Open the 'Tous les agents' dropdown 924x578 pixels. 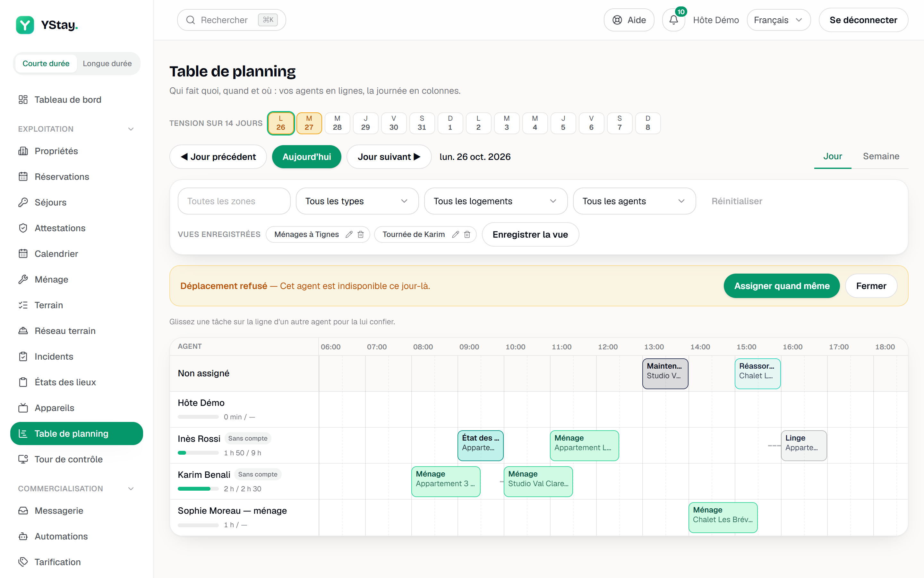tap(634, 201)
